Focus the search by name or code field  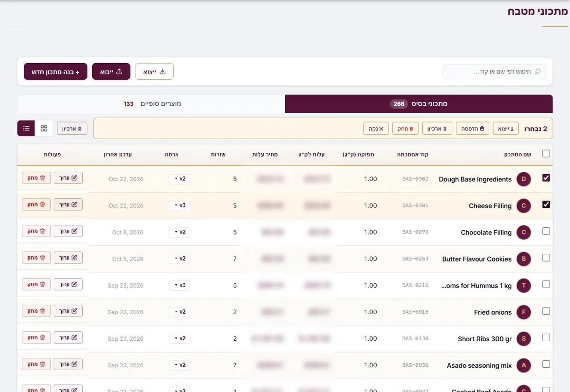pos(494,72)
